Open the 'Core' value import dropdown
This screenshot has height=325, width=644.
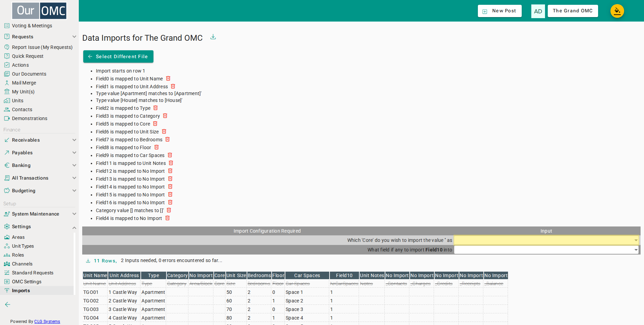(x=546, y=240)
